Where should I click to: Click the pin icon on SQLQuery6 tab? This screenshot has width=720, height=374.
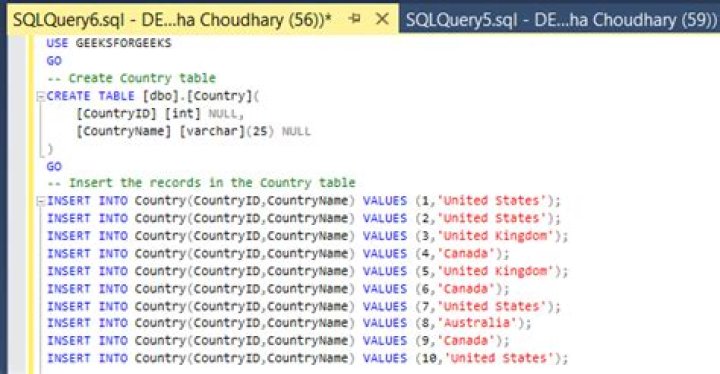click(354, 19)
